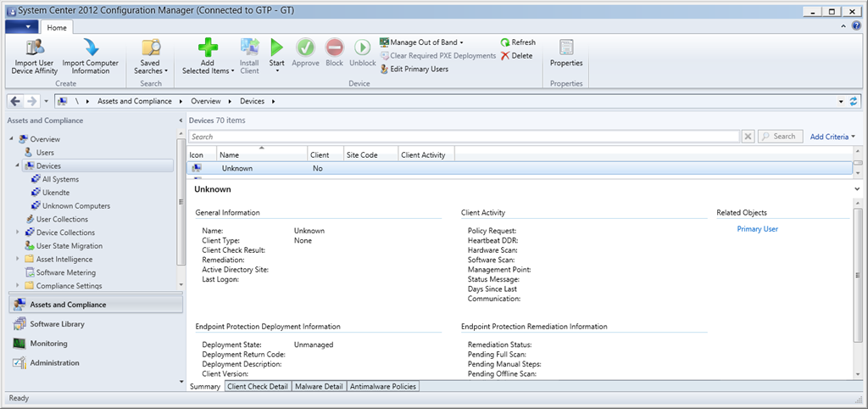The height and width of the screenshot is (409, 868).
Task: Open the Primary User link
Action: (757, 229)
